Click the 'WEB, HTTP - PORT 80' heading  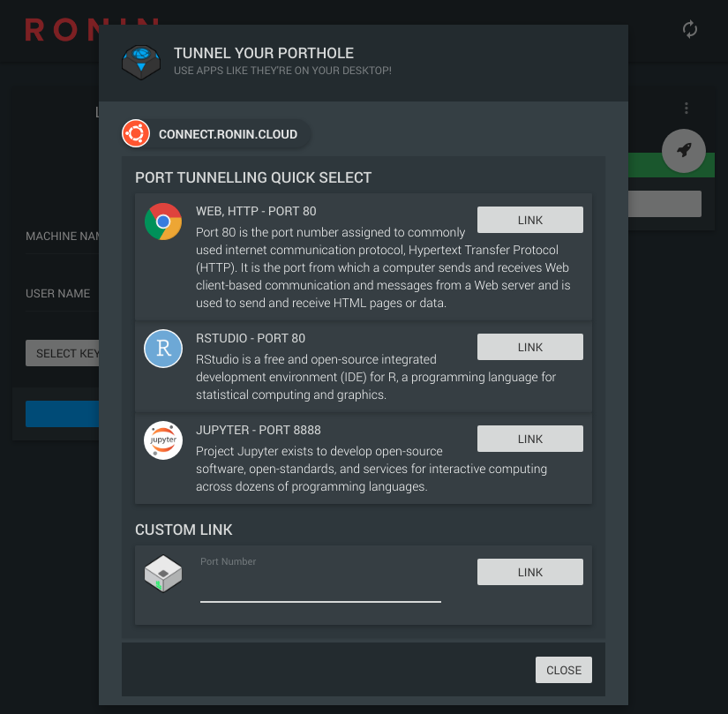coord(256,211)
